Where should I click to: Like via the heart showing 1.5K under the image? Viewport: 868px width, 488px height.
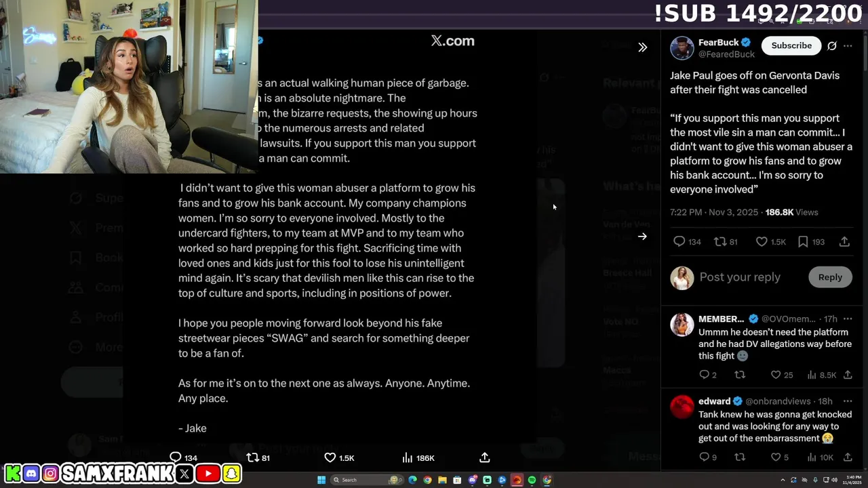click(330, 457)
